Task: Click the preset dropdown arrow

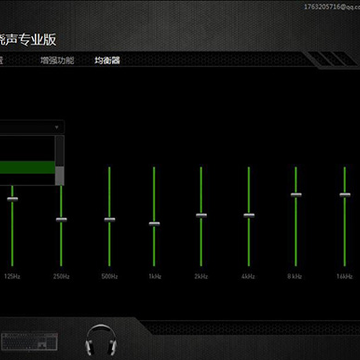Action: pos(57,127)
